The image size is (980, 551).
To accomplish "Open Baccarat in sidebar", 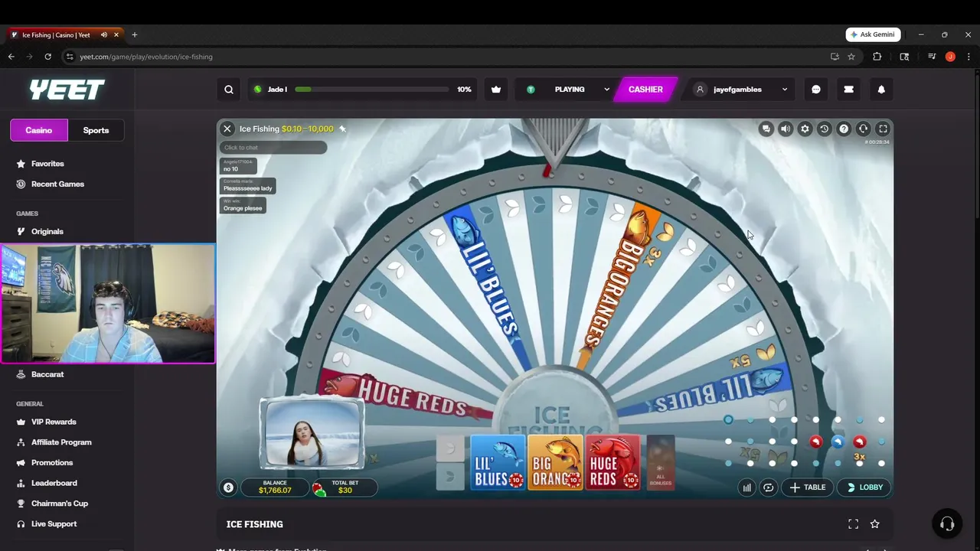I will (x=47, y=375).
